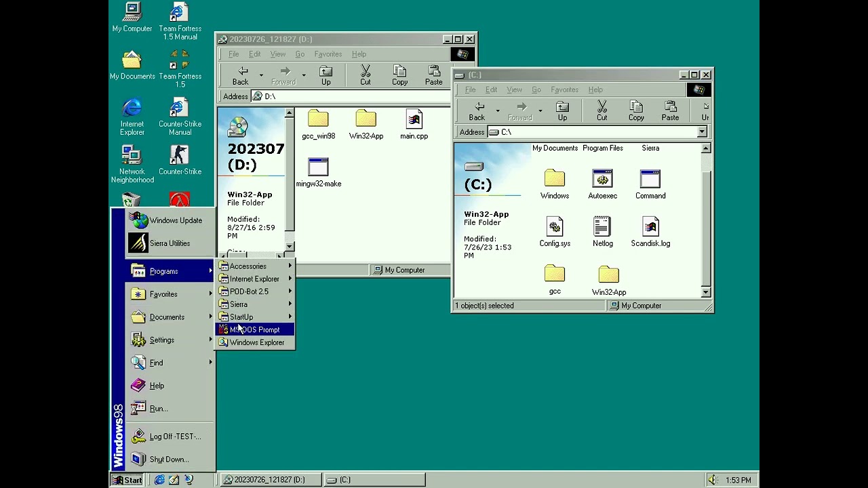
Task: Click Back button in C: window toolbar
Action: click(477, 111)
